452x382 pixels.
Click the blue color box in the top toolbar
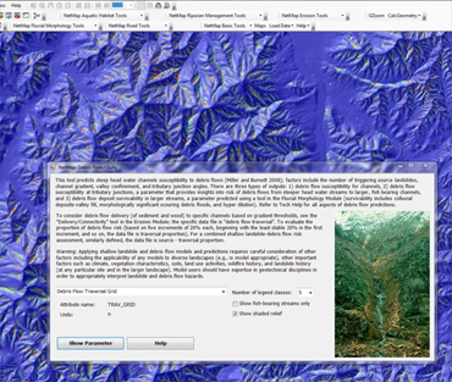point(117,5)
